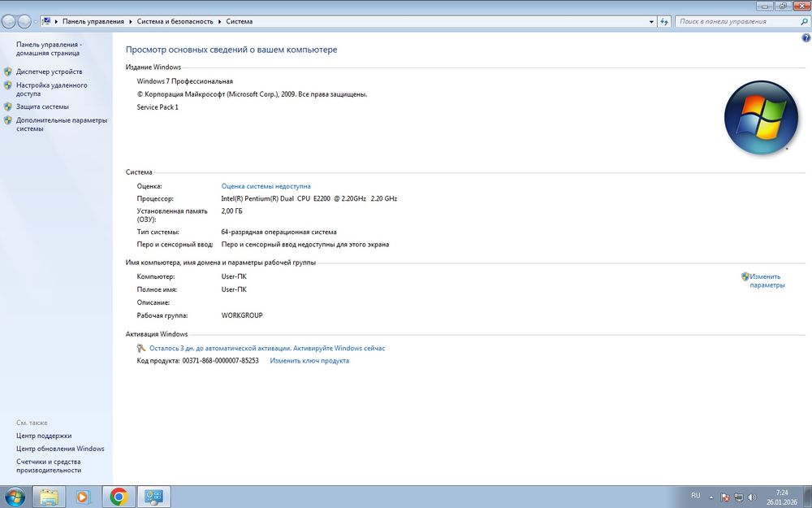Click Изменить параметры link
812x508 pixels.
(767, 281)
